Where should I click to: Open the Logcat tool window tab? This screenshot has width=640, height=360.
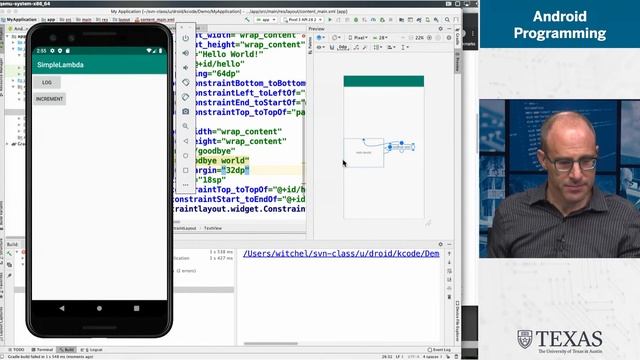[92, 350]
